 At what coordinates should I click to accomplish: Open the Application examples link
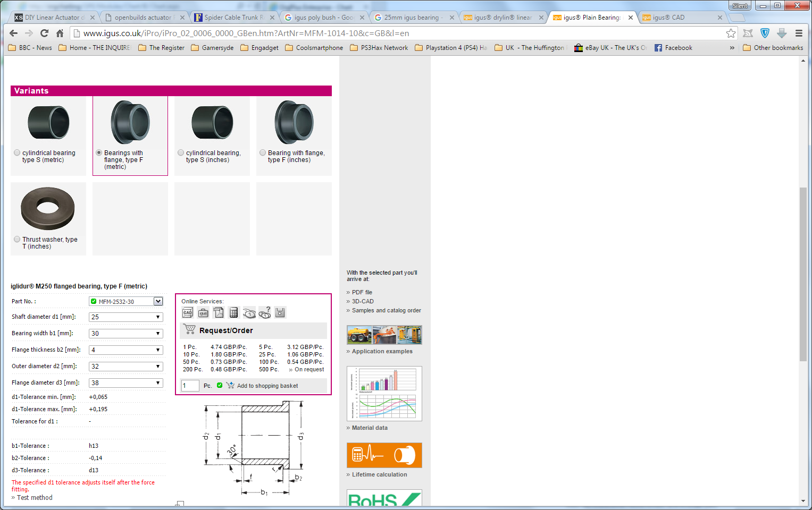(x=382, y=351)
